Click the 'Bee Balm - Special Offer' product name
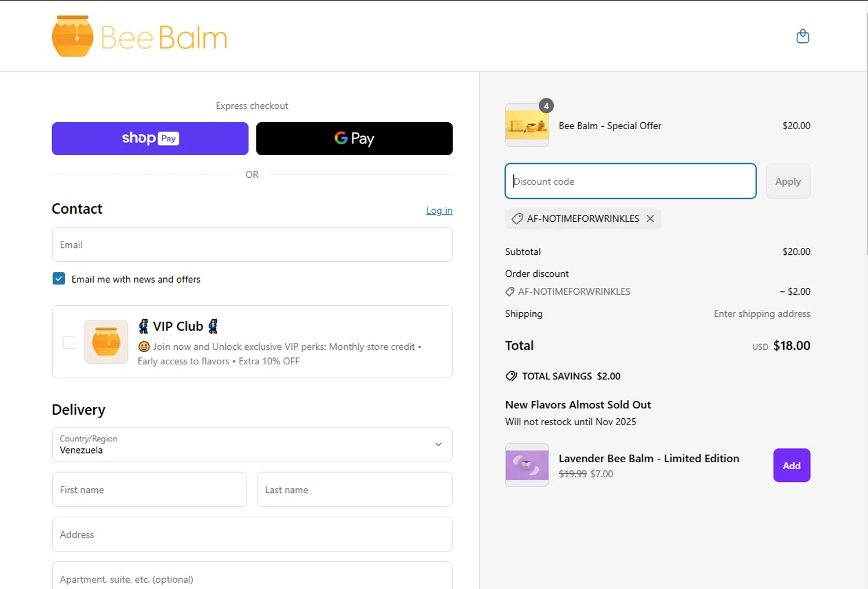The width and height of the screenshot is (868, 589). (610, 126)
